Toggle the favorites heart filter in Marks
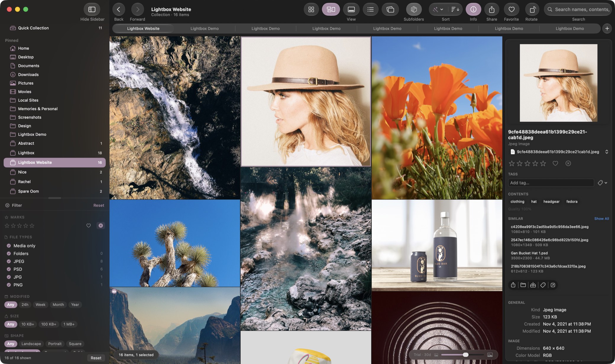This screenshot has height=364, width=615. 88,226
